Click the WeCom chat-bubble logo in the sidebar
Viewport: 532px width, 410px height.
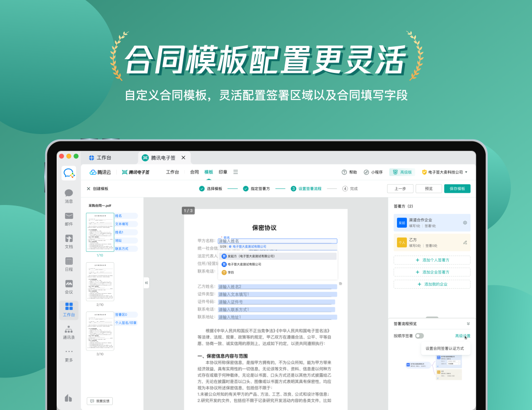[x=69, y=173]
